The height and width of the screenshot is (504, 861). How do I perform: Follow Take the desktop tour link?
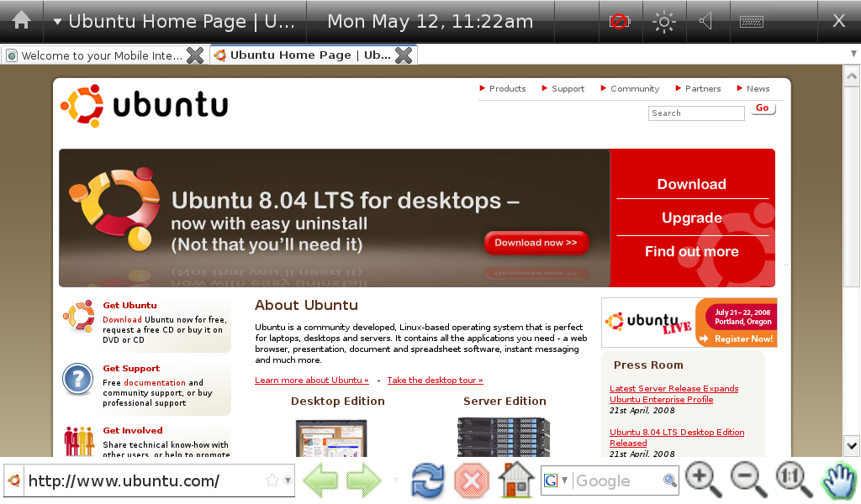point(435,380)
